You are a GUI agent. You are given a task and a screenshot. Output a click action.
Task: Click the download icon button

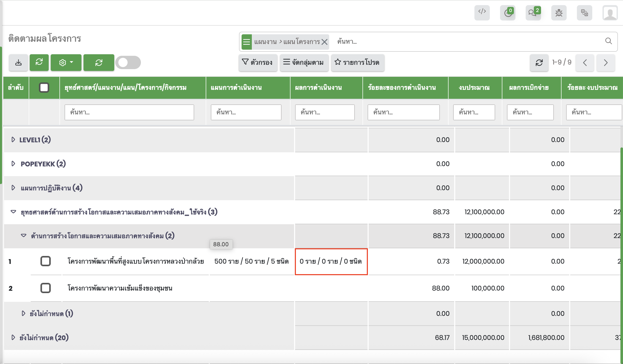click(x=18, y=62)
